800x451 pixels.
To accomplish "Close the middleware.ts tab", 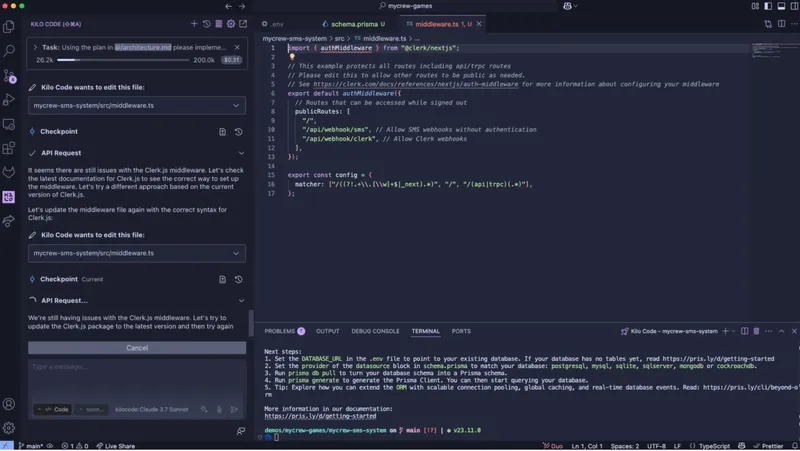I will [479, 24].
